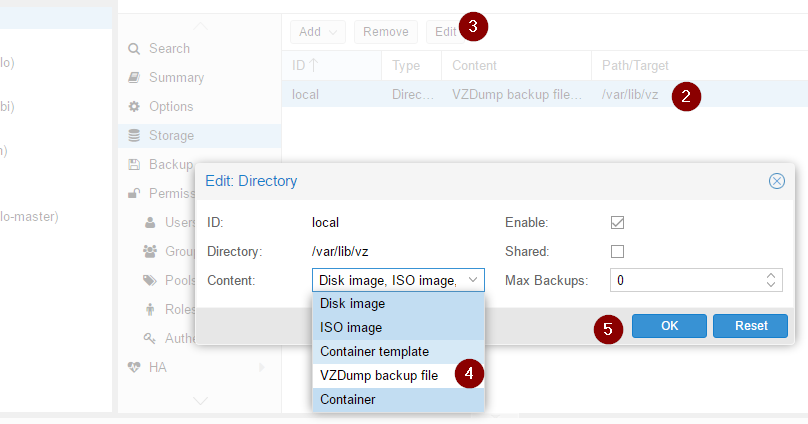808x424 pixels.
Task: Select the 'local' storage row
Action: (545, 94)
